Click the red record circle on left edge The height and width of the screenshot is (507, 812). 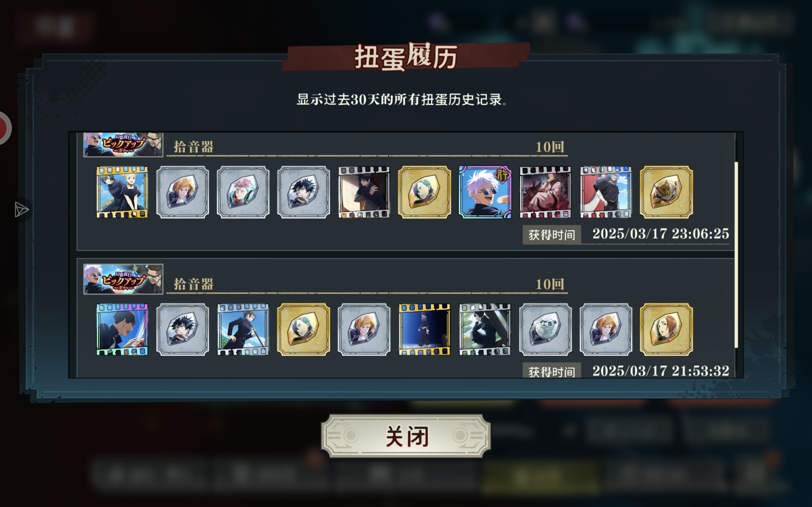pos(4,128)
